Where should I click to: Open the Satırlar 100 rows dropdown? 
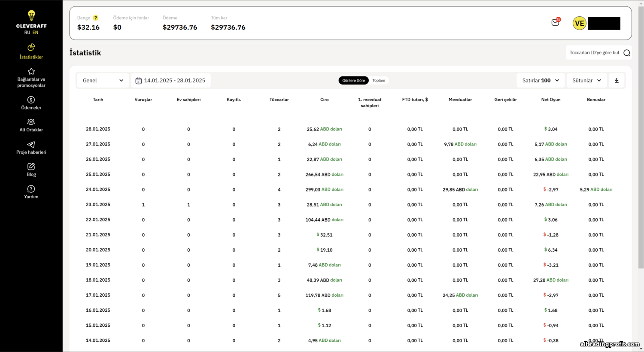click(x=541, y=80)
